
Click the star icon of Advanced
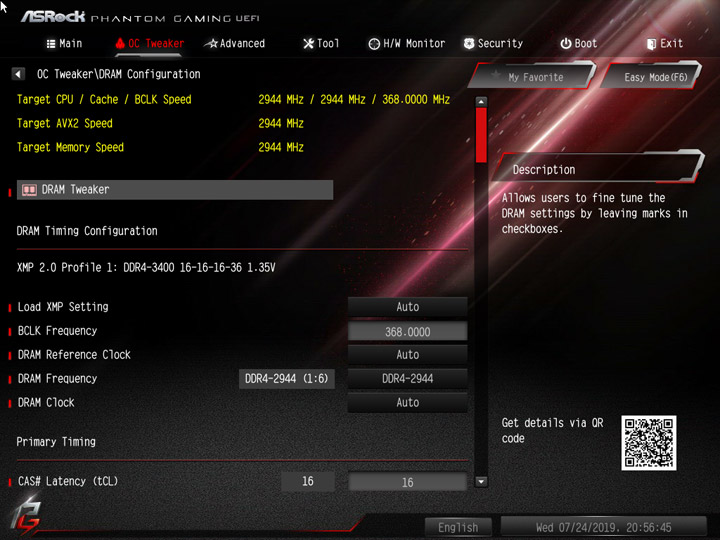[x=211, y=44]
